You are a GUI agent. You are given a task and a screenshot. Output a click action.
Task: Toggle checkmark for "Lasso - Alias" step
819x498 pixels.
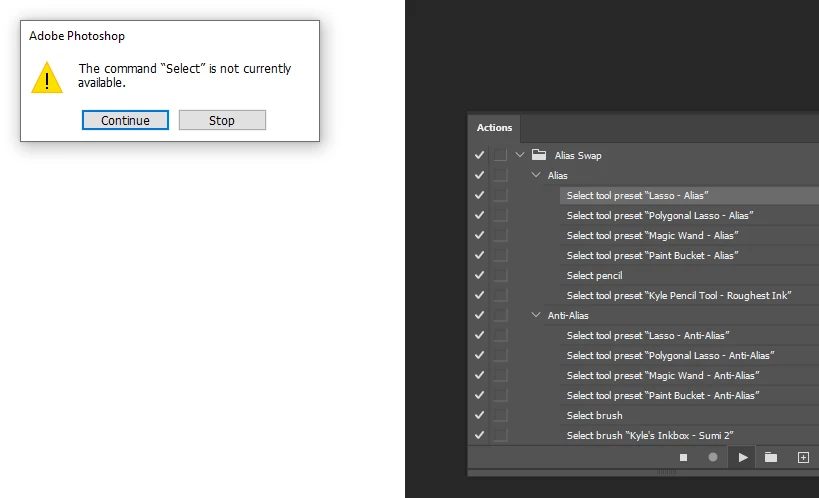tap(479, 195)
